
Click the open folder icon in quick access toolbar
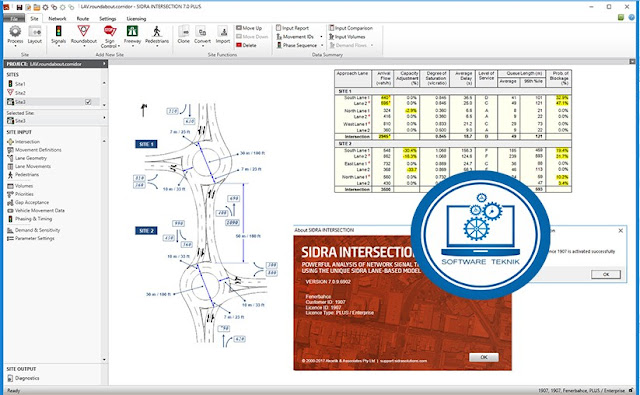[x=37, y=7]
